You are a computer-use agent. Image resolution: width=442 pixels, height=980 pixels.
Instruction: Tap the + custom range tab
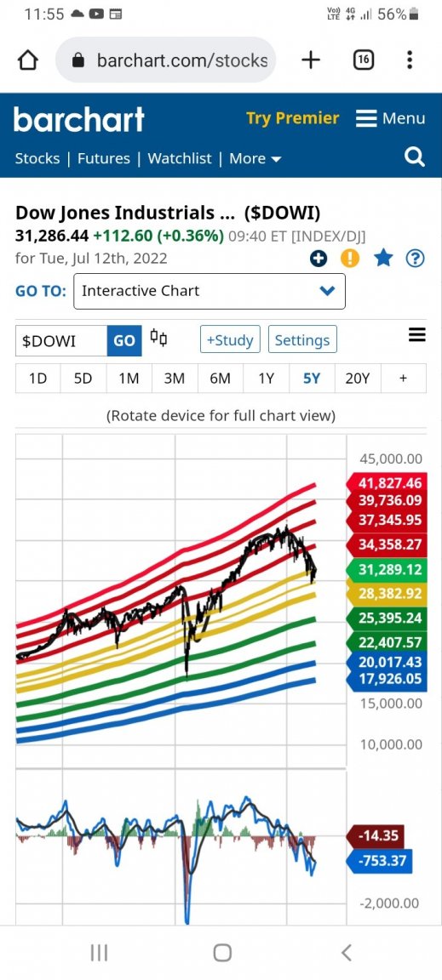[x=403, y=378]
